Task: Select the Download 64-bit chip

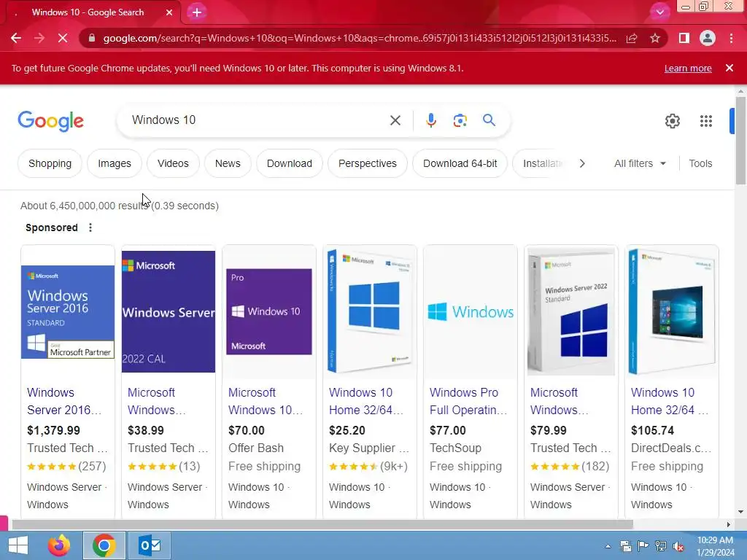Action: [460, 163]
